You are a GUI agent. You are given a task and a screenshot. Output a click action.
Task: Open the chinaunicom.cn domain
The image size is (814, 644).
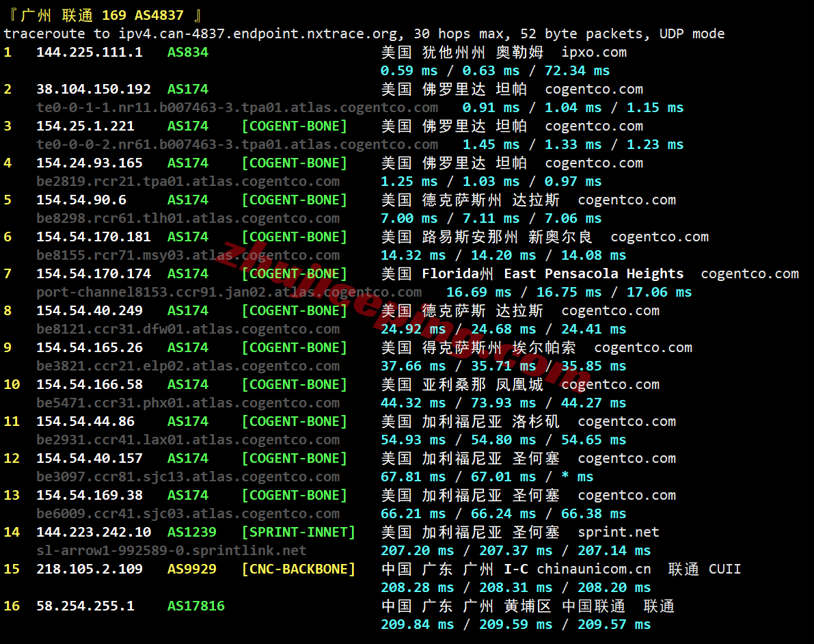(593, 569)
